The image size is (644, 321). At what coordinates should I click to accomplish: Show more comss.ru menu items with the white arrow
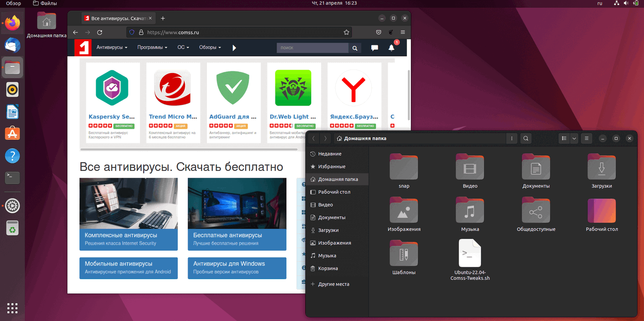(x=234, y=48)
